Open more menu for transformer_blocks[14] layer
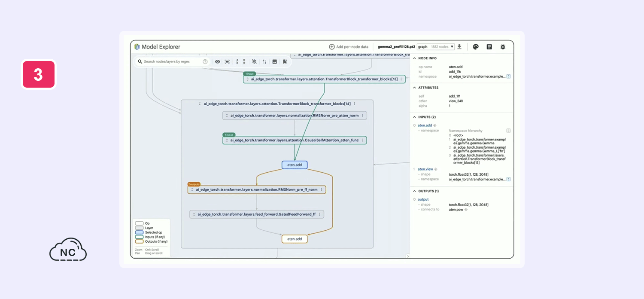 pyautogui.click(x=354, y=104)
